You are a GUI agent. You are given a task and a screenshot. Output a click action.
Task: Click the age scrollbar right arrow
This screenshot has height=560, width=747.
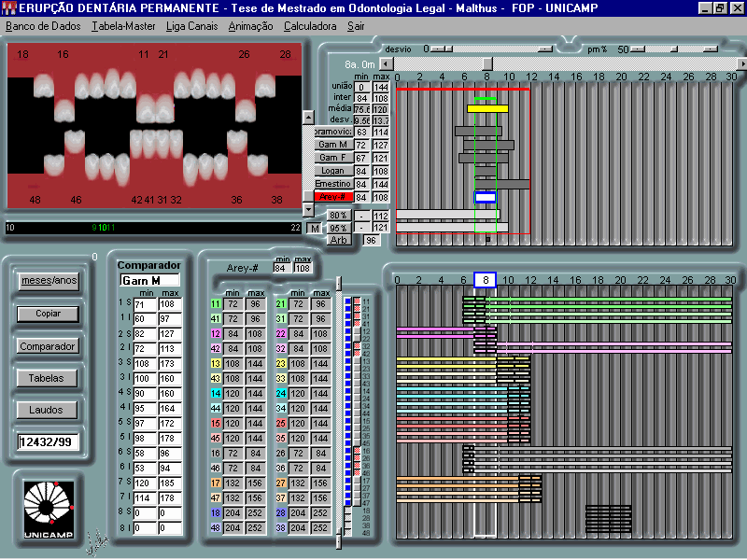click(x=741, y=63)
